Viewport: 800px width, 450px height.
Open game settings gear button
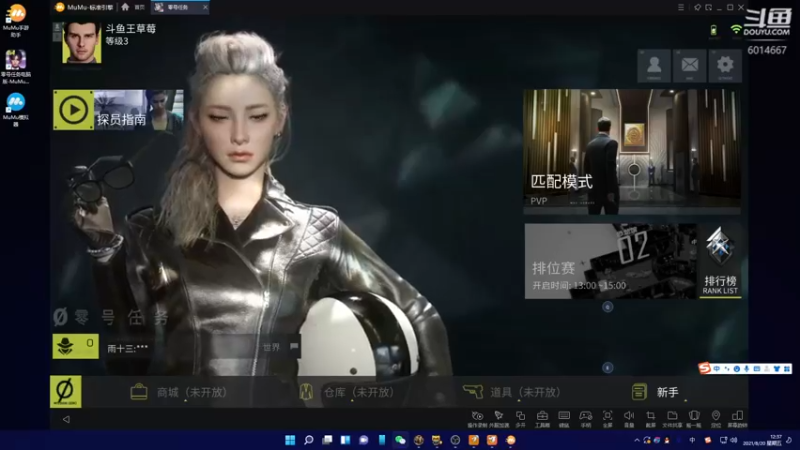[x=725, y=65]
